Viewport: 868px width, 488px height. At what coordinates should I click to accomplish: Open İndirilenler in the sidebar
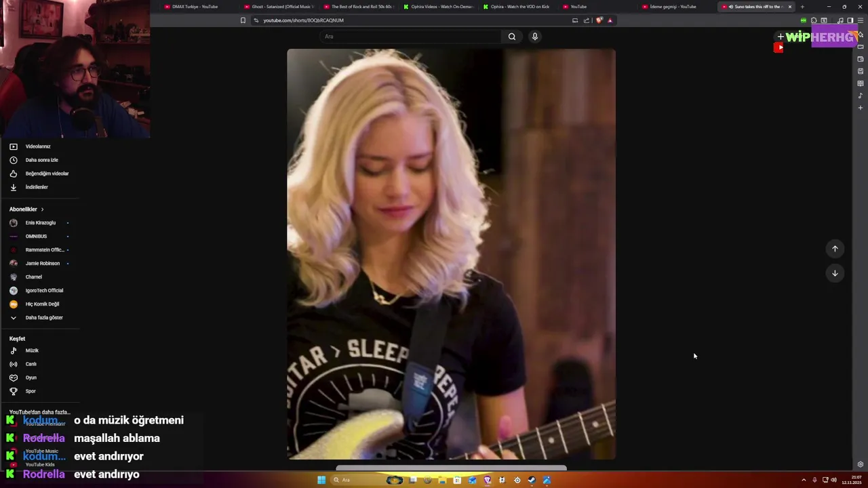click(x=37, y=187)
